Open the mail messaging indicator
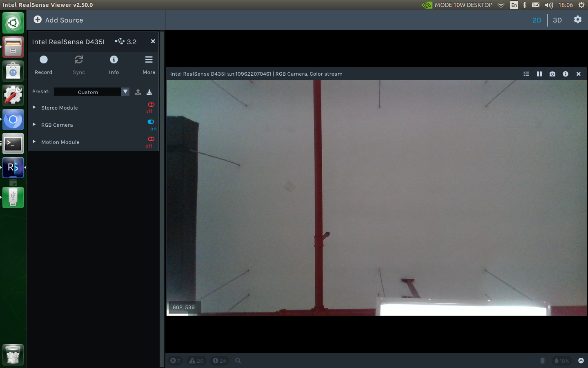588x368 pixels. point(536,5)
